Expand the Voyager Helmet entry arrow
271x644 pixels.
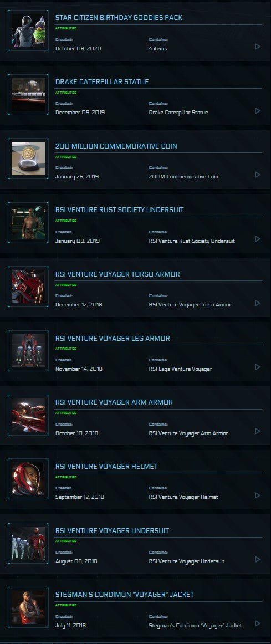point(258,495)
